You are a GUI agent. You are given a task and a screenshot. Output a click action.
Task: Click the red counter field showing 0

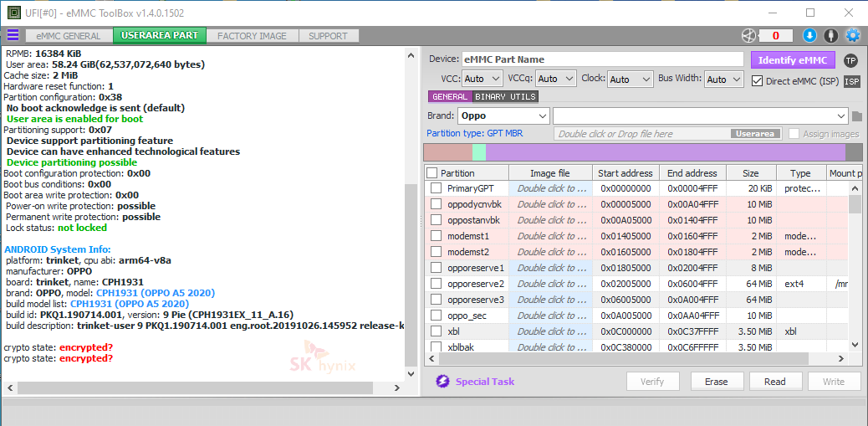click(x=775, y=36)
